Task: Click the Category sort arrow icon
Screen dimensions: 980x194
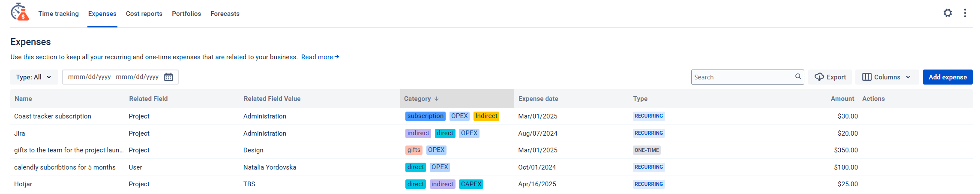Action: (436, 99)
